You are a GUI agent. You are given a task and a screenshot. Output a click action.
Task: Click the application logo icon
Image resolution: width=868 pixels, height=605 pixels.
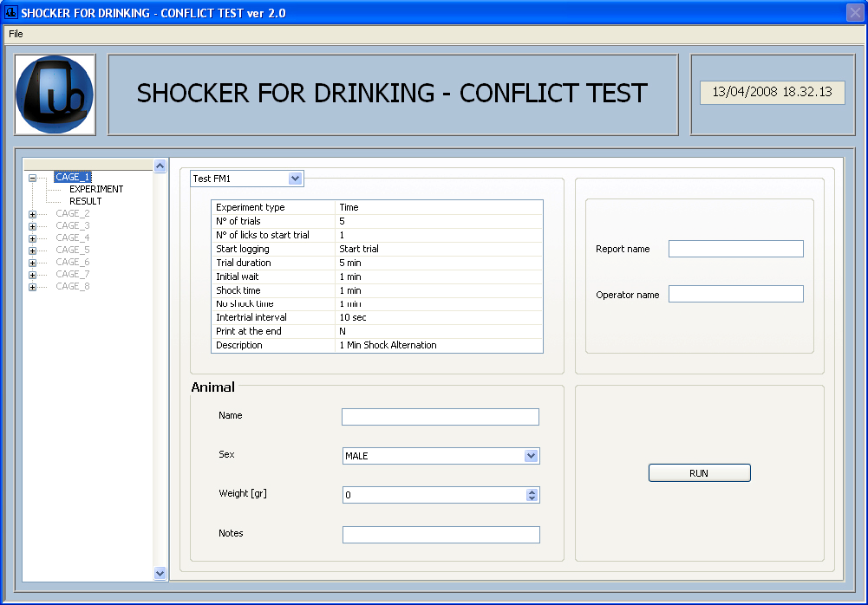[55, 95]
